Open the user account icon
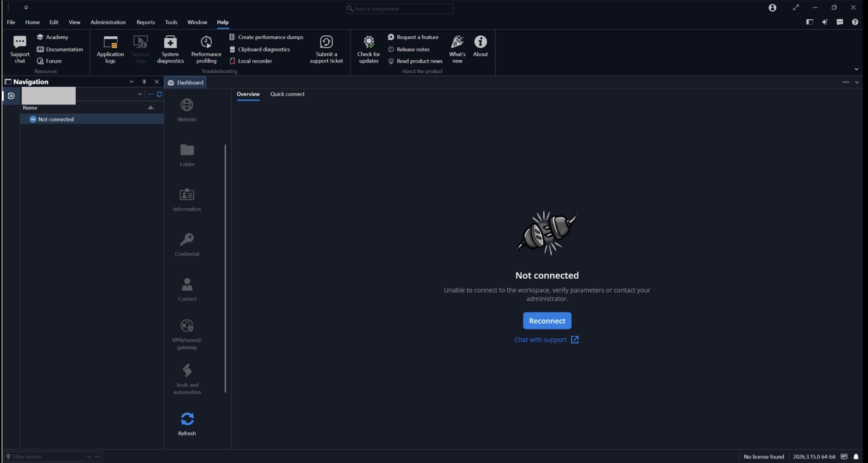Screen dimensions: 868x463 772,8
